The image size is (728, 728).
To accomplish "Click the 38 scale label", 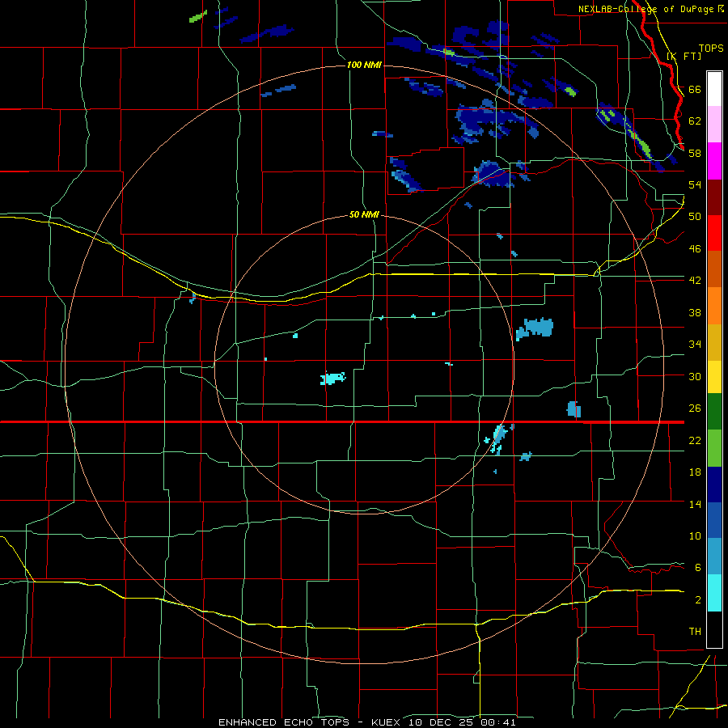I will pos(695,312).
